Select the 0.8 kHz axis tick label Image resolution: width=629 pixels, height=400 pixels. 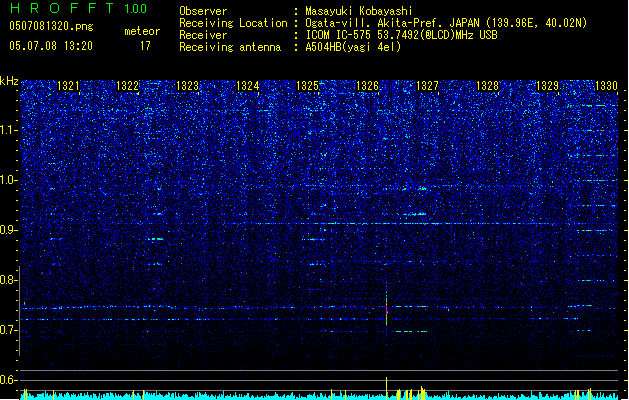(9, 280)
